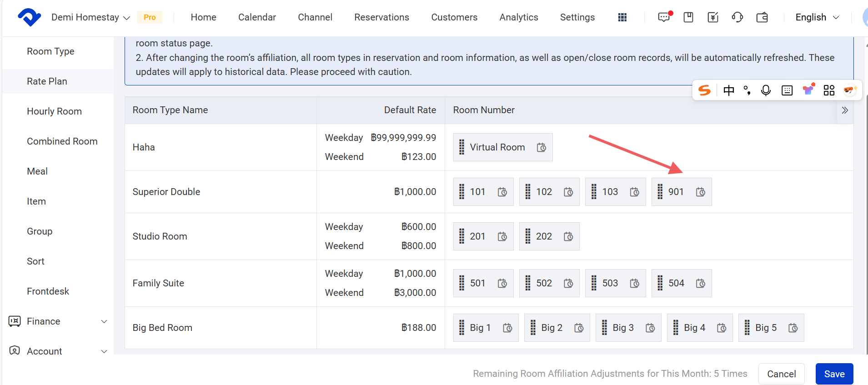868x385 pixels.
Task: Click the headset support icon
Action: [x=737, y=17]
